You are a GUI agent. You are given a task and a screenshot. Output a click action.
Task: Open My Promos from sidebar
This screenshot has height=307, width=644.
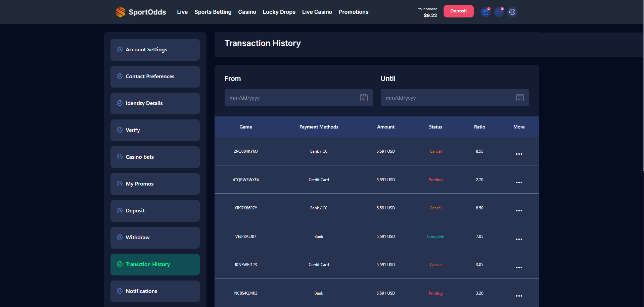point(155,184)
